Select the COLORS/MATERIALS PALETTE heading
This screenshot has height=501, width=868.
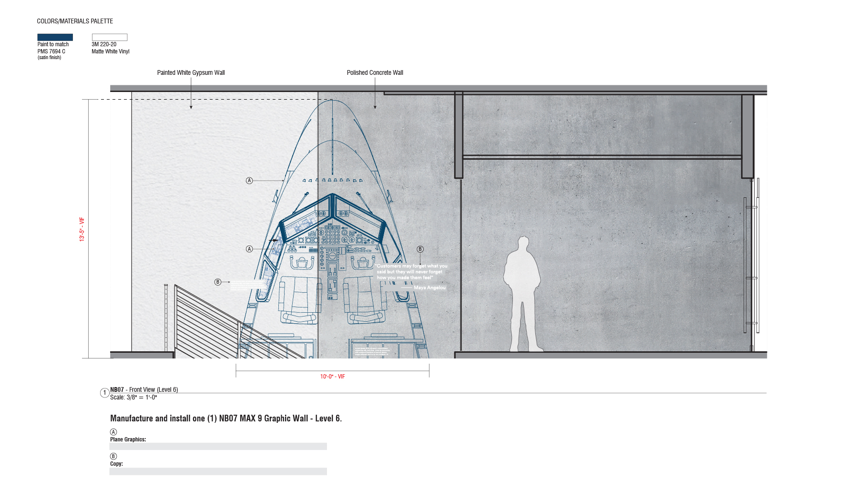75,21
